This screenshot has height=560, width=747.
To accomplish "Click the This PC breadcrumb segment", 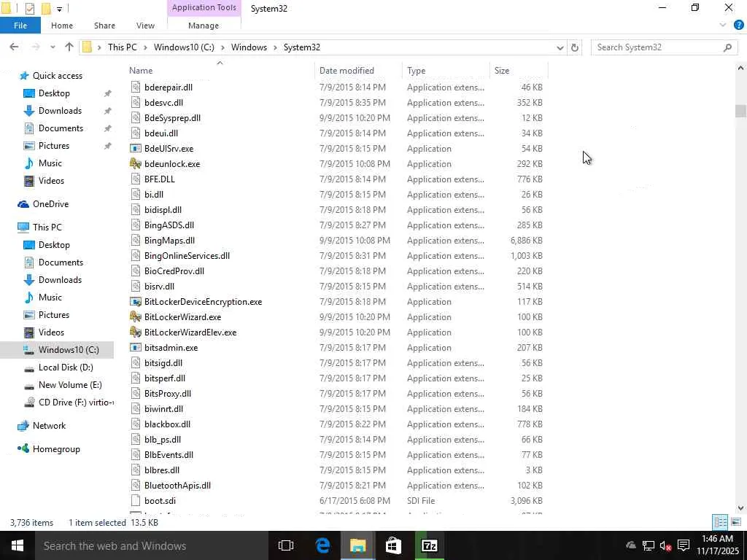I will pyautogui.click(x=122, y=47).
